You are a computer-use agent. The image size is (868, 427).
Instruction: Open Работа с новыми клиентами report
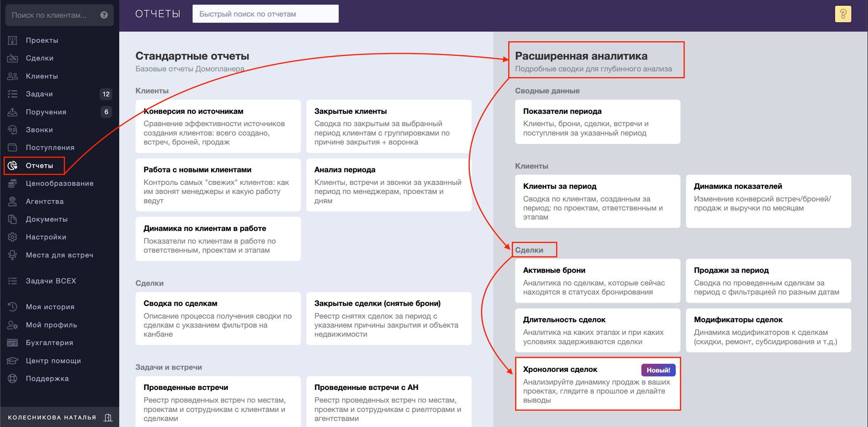point(218,185)
